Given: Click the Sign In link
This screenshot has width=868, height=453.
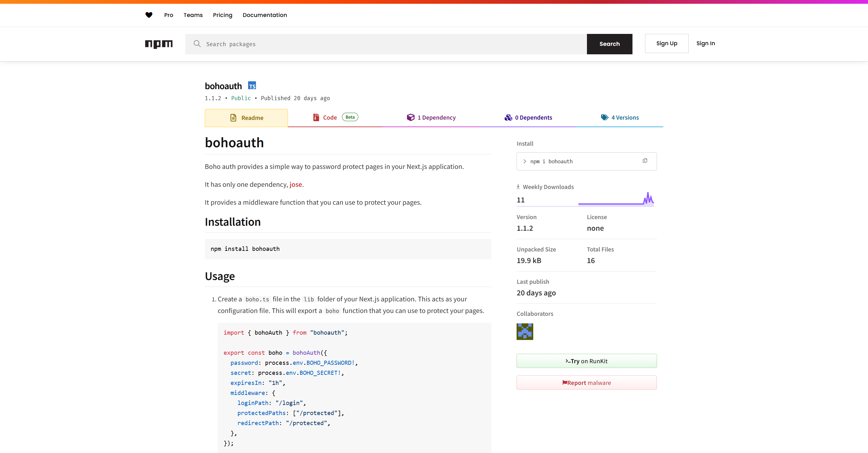Looking at the screenshot, I should point(706,43).
